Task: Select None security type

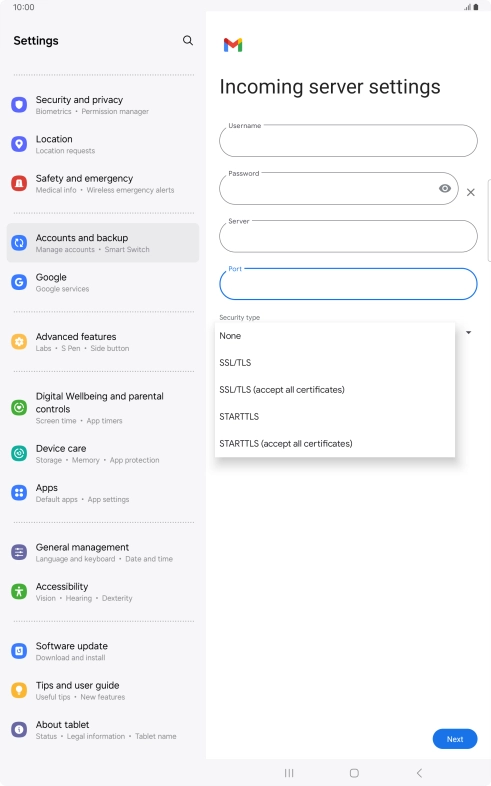Action: (x=335, y=336)
